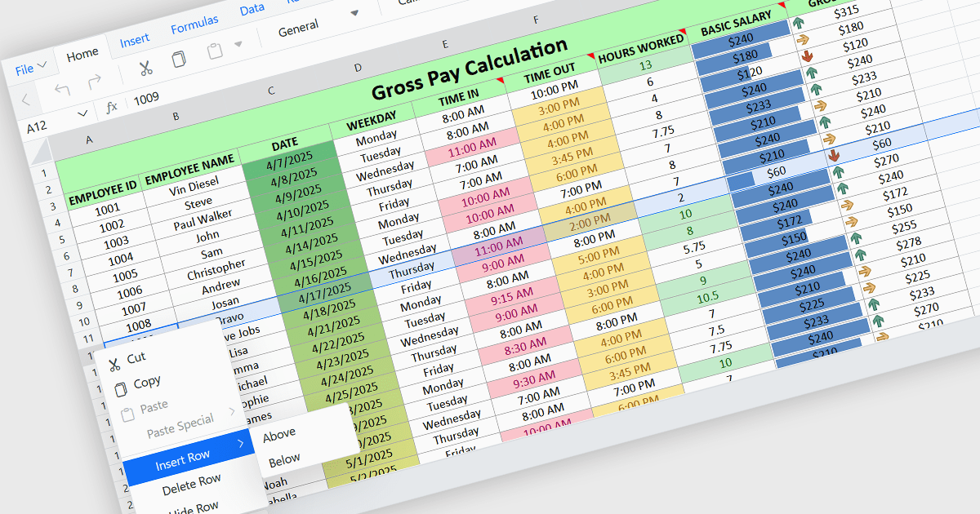Open the Data ribbon tab
The width and height of the screenshot is (980, 514).
[252, 10]
